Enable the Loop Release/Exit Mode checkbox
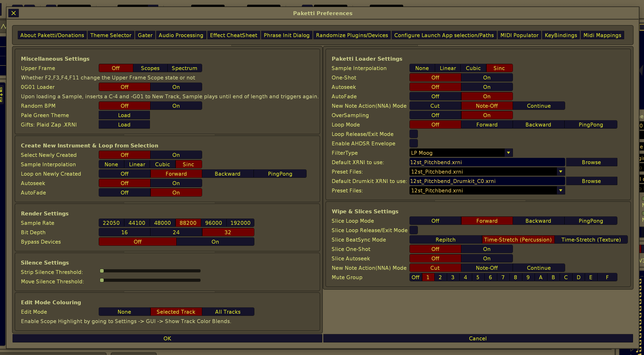 coord(413,134)
